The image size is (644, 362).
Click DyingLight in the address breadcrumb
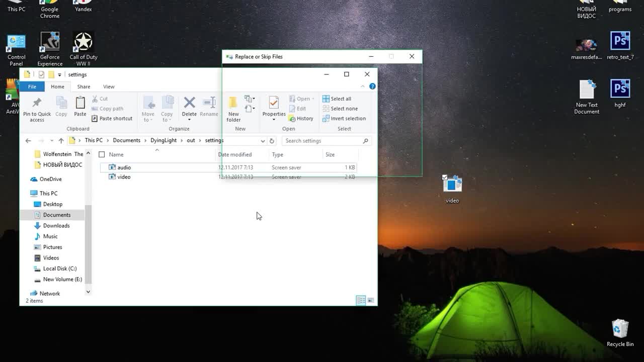tap(164, 141)
